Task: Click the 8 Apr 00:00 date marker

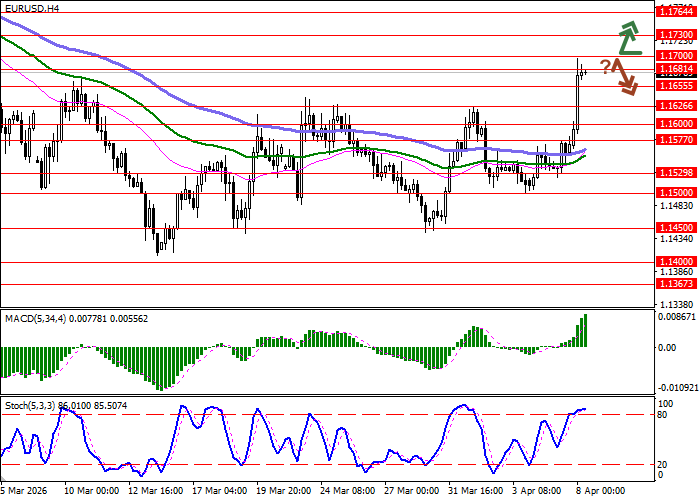Action: point(598,491)
